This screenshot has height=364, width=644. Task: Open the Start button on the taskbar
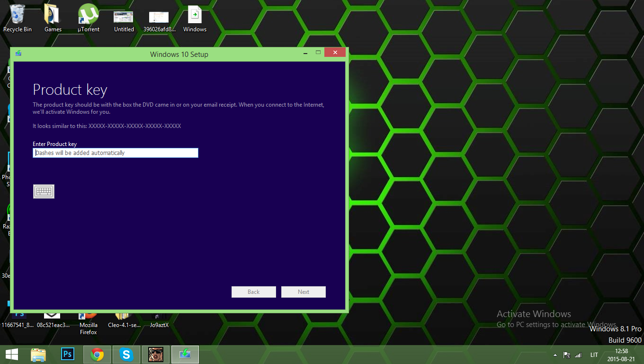click(x=12, y=355)
